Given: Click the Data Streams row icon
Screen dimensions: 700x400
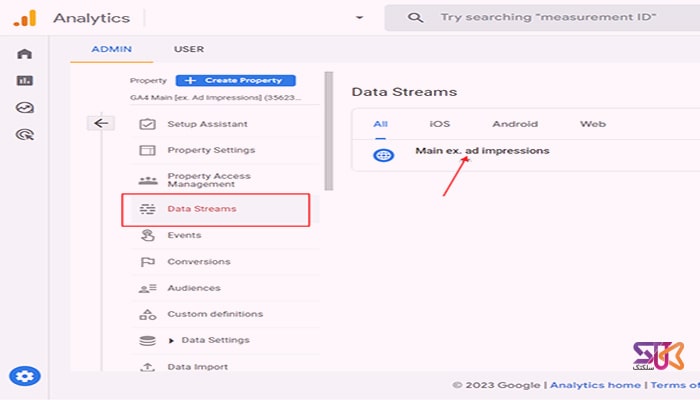Looking at the screenshot, I should click(147, 209).
